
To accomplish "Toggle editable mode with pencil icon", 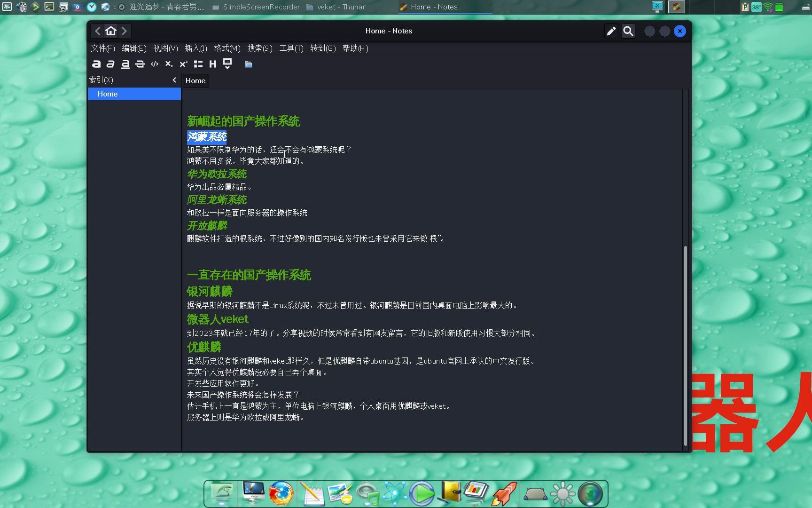I will pyautogui.click(x=611, y=31).
